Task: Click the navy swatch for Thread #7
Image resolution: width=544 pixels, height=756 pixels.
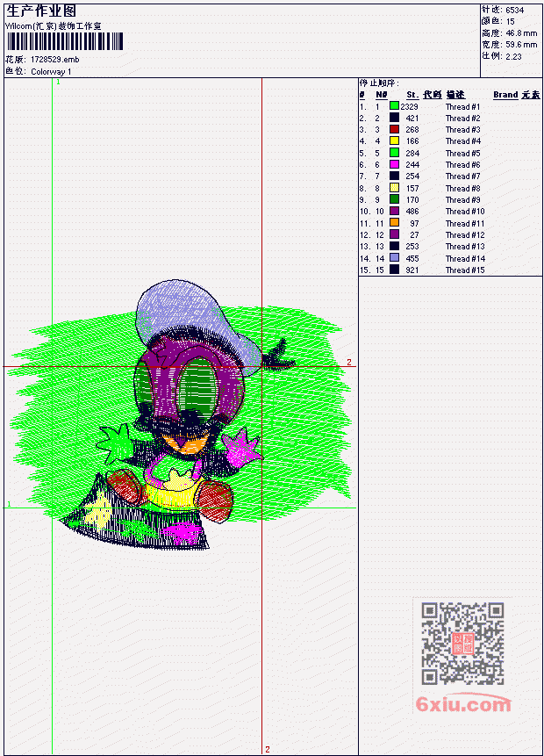Action: (x=394, y=176)
